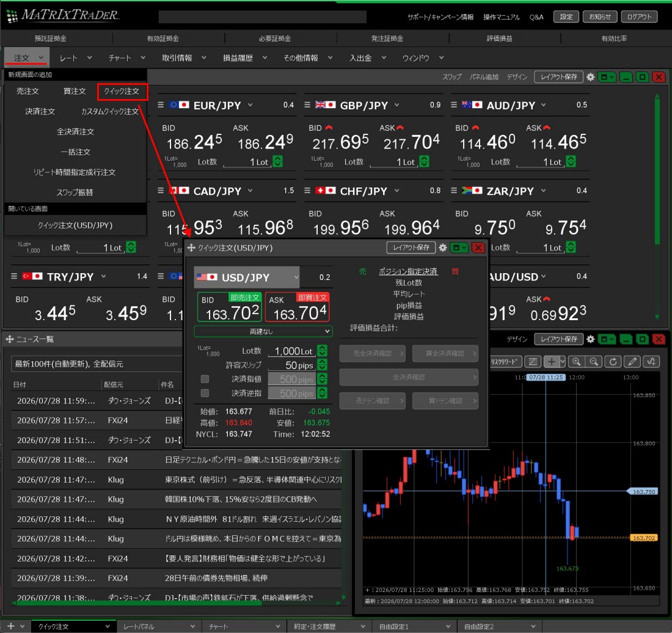Viewport: 672px width, 633px height.
Task: Switch to the 約定・注文履歴 bottom tab
Action: coord(328,626)
